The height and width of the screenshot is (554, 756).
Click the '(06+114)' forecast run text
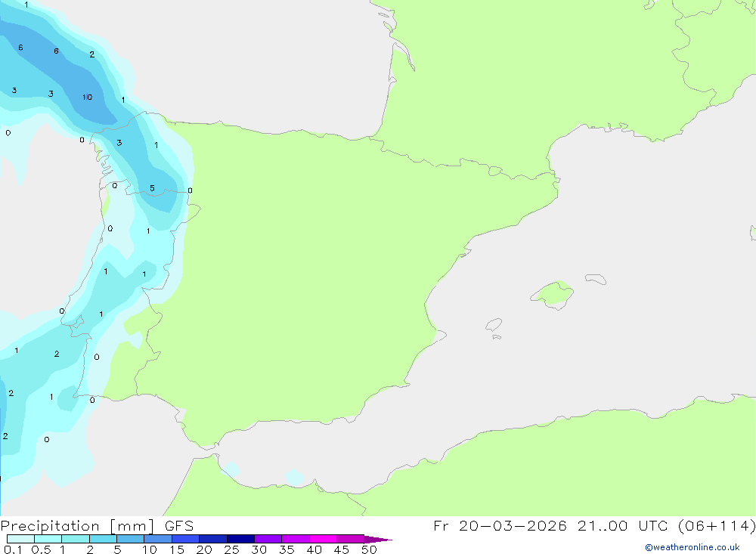pos(717,525)
